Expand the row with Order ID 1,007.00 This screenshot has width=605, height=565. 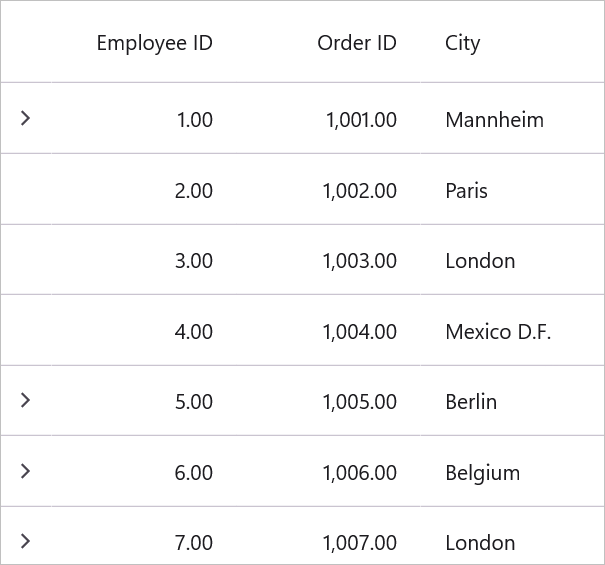pos(25,541)
